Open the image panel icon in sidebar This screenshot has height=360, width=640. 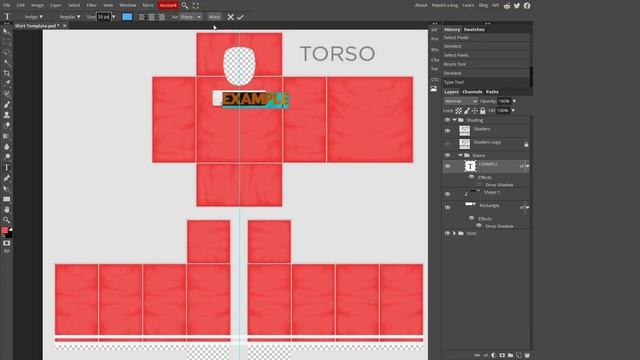[x=433, y=89]
